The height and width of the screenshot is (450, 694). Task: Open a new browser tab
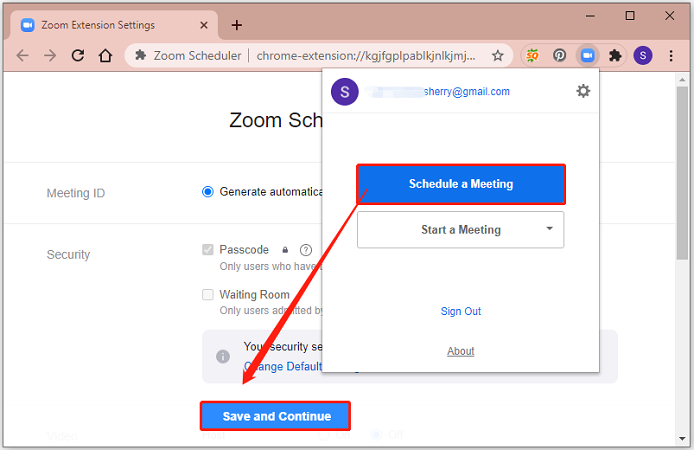click(x=237, y=25)
